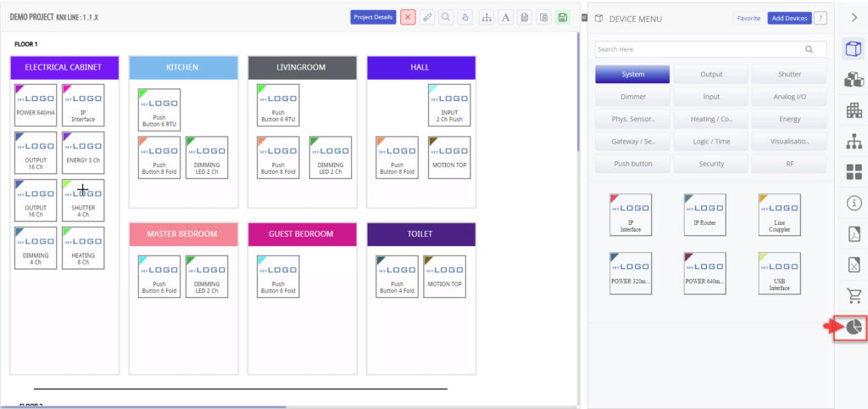Image resolution: width=868 pixels, height=409 pixels.
Task: Pick the USB Interface device in menu
Action: 780,273
